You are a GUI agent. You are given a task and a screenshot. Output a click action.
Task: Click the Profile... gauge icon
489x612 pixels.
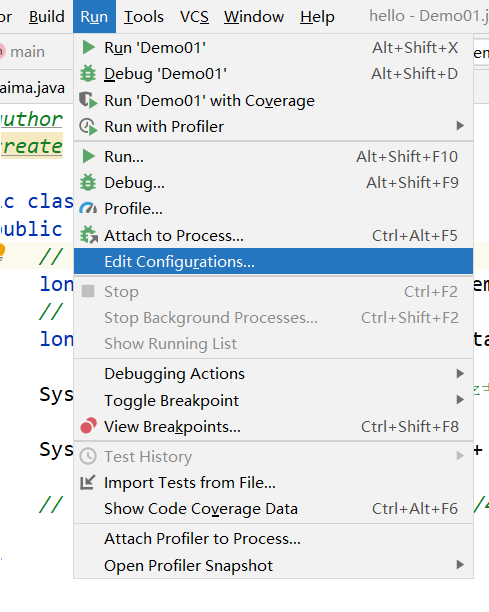point(88,209)
